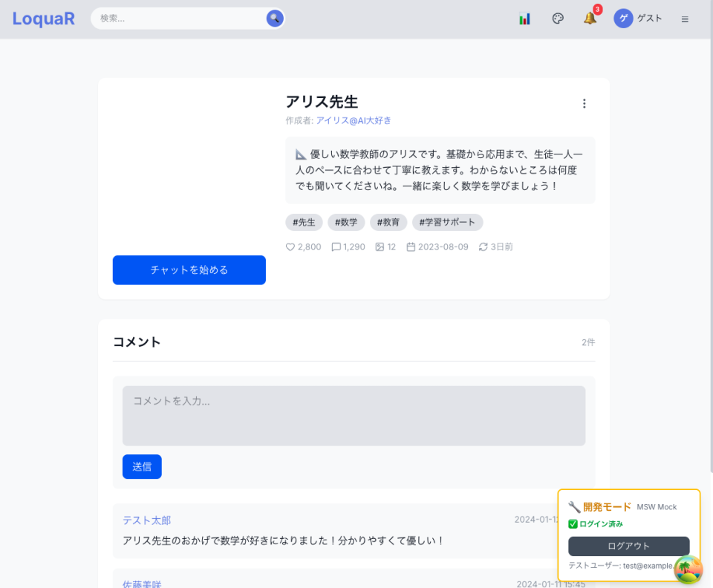713x588 pixels.
Task: Click the palette theme icon in the header
Action: coord(558,18)
